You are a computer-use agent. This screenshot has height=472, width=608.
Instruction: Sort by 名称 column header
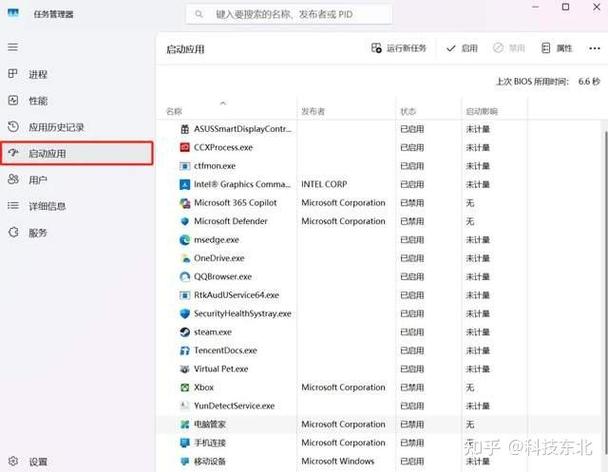pos(174,112)
